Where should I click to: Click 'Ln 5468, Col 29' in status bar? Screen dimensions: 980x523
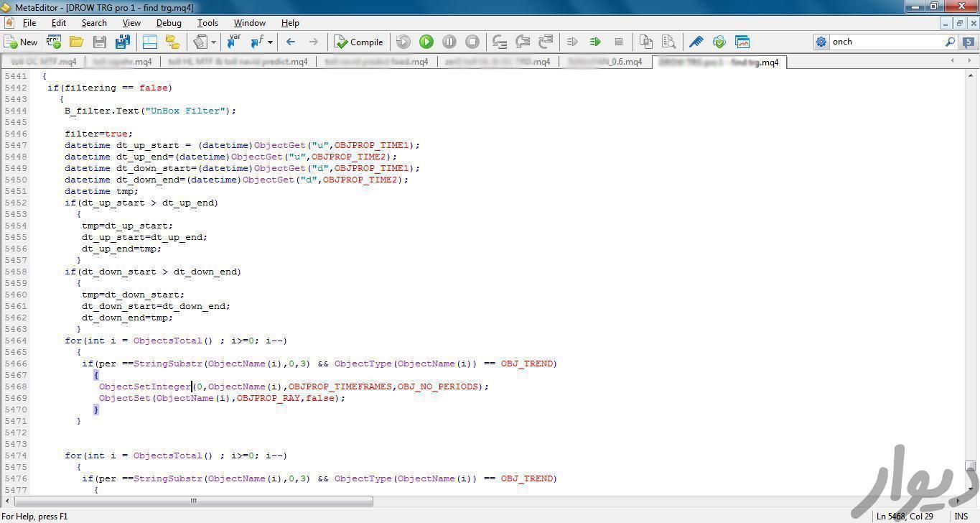point(905,516)
